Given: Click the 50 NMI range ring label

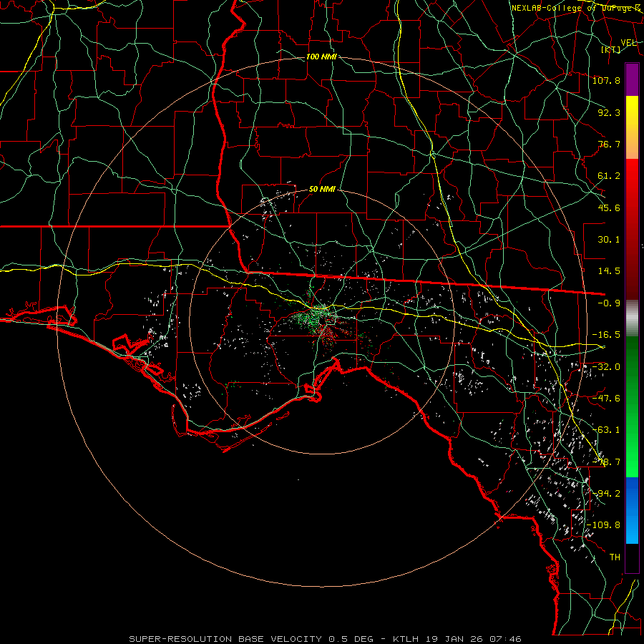Looking at the screenshot, I should 322,189.
